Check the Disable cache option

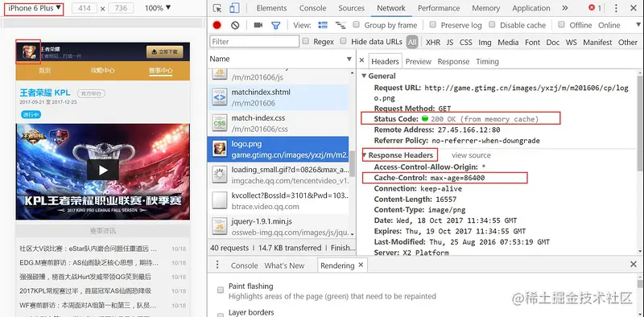[x=492, y=25]
